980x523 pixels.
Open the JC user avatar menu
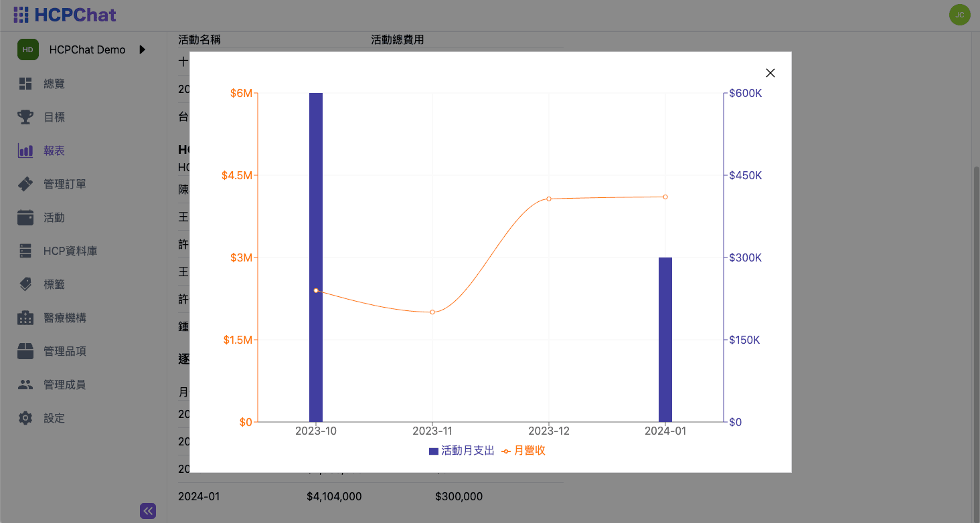pyautogui.click(x=959, y=15)
